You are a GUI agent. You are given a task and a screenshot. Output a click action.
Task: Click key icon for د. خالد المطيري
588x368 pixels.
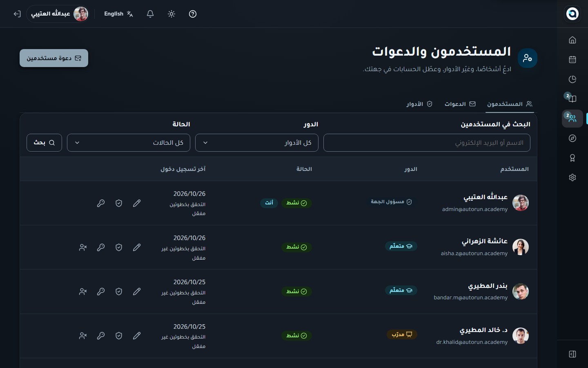(x=101, y=336)
